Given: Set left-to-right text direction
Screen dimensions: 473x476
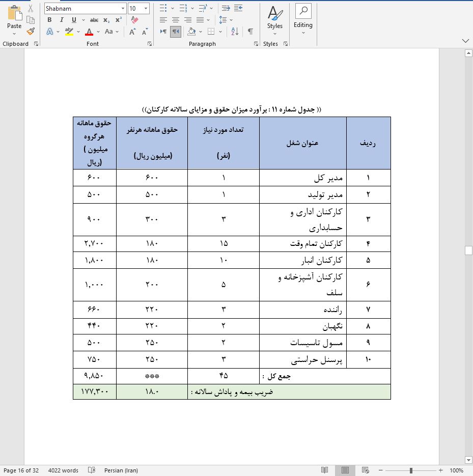Looking at the screenshot, I should point(163,31).
